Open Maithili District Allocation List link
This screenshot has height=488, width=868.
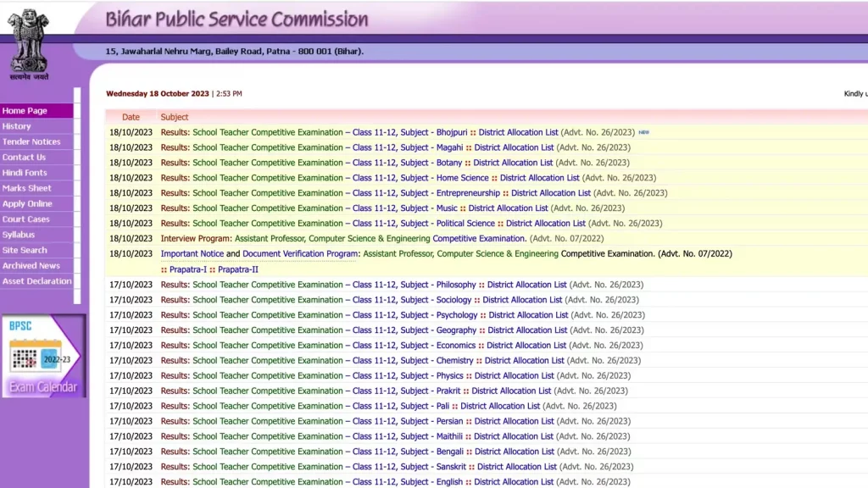point(514,436)
